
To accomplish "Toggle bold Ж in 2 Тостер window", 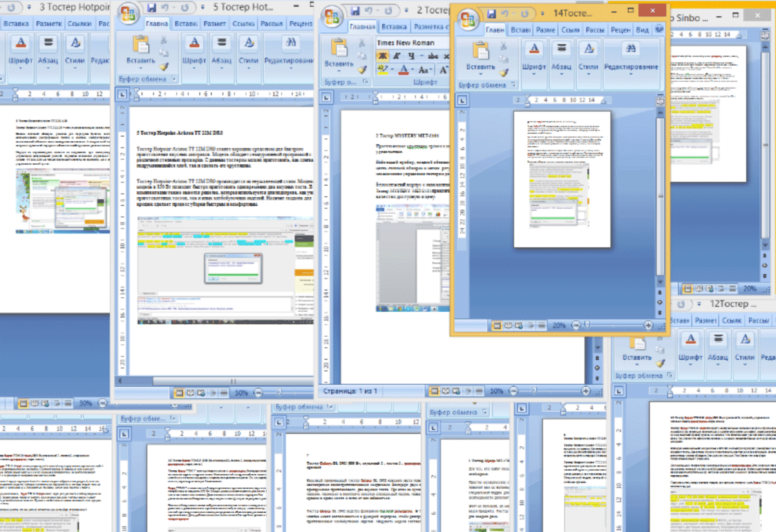I will (383, 56).
